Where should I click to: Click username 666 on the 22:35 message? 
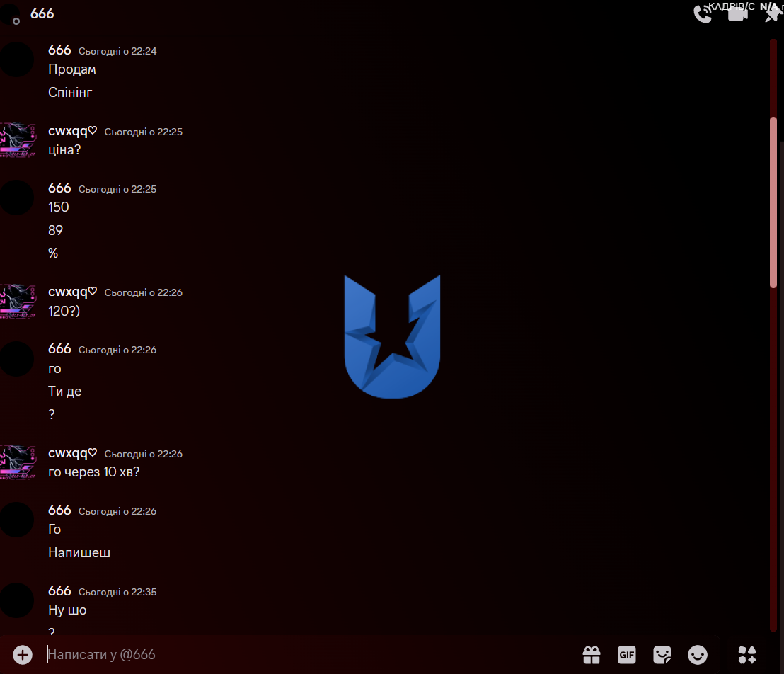point(59,591)
